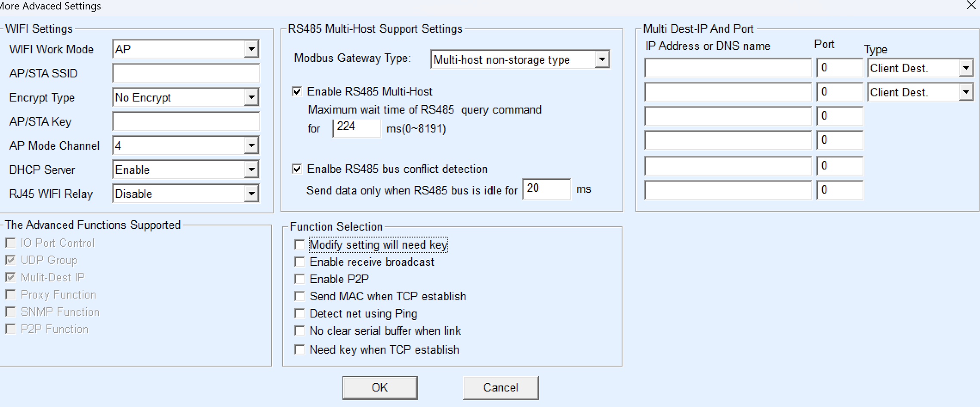Image resolution: width=980 pixels, height=407 pixels.
Task: Toggle the Enable RS485 Multi-Host checkbox
Action: tap(297, 91)
